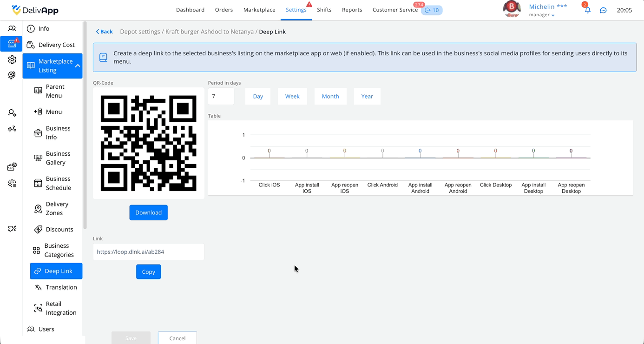Click the DelivApp logo

click(35, 10)
